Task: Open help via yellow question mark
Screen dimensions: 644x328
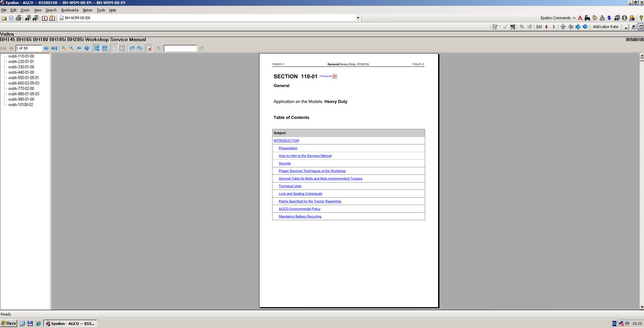Action: point(641,18)
